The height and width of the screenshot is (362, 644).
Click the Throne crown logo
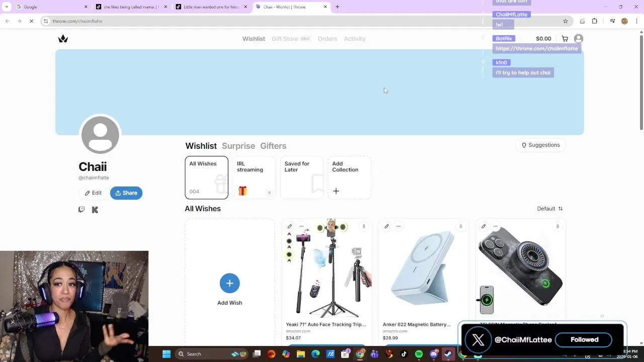click(x=63, y=39)
